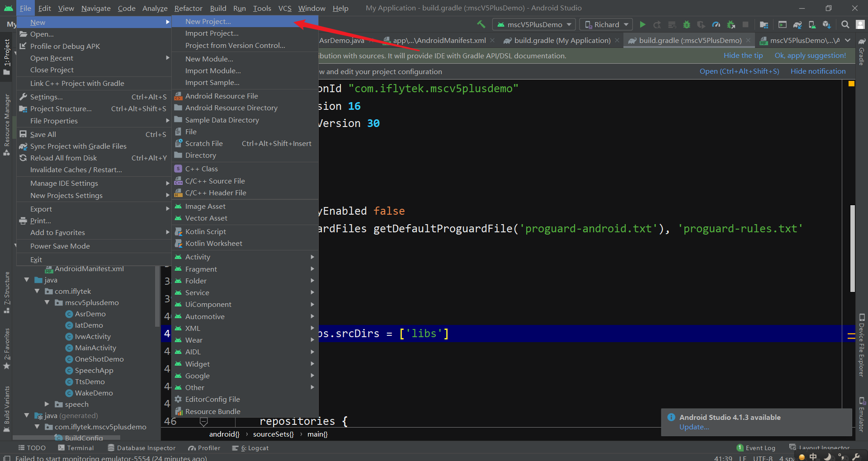This screenshot has height=461, width=868.
Task: Click the Search Everywhere magnifier icon
Action: click(x=845, y=24)
